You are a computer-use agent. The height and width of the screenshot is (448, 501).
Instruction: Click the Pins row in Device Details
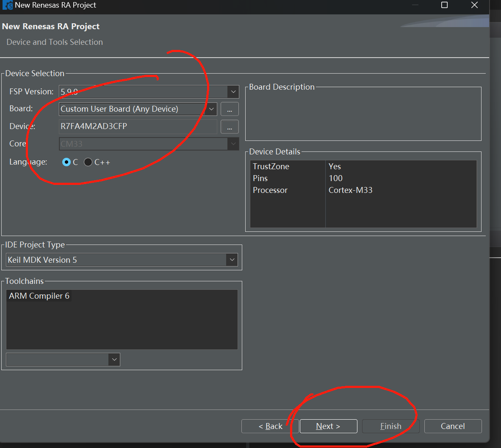(x=363, y=178)
